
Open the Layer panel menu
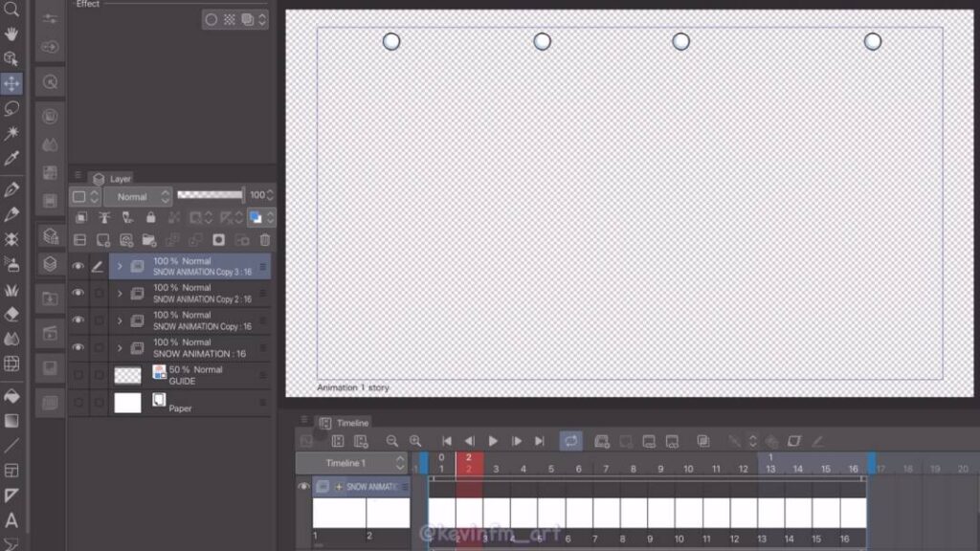(x=78, y=176)
